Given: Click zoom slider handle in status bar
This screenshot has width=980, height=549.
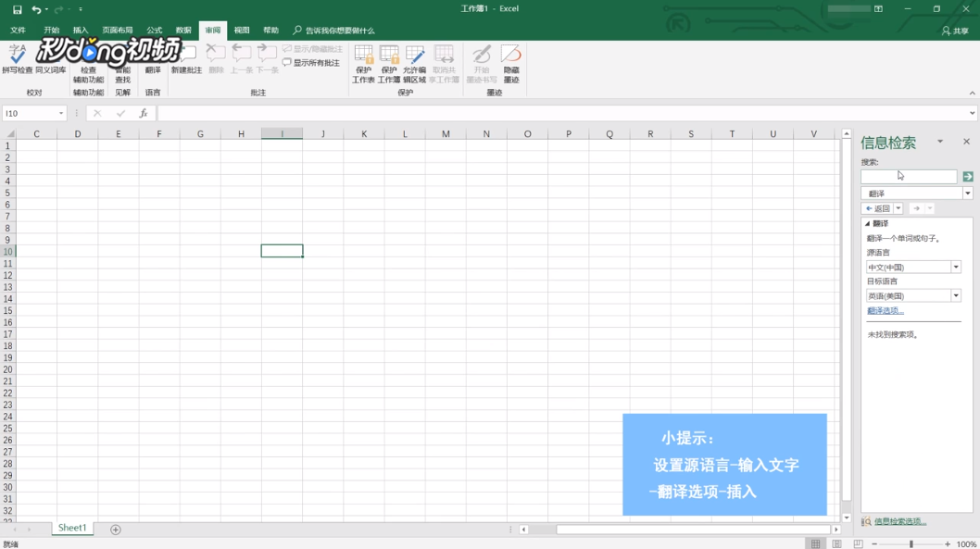Looking at the screenshot, I should [x=911, y=544].
